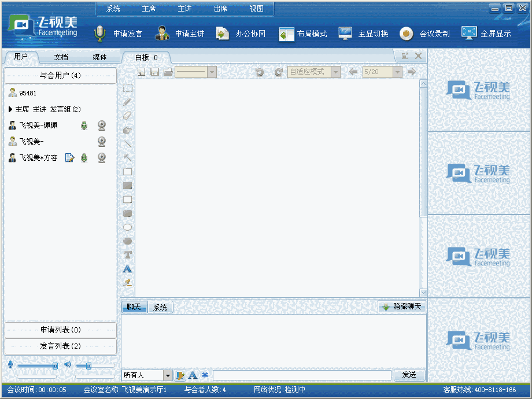Viewport: 532px width, 399px height.
Task: Toggle microphone for 飞视美*方容
Action: click(84, 158)
